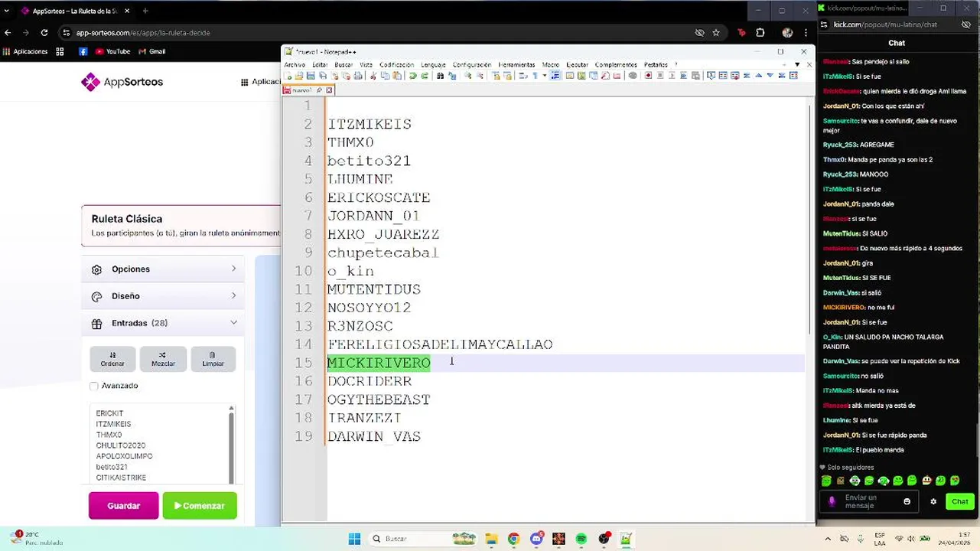Open the Windows Start menu
The height and width of the screenshot is (551, 980).
[354, 539]
